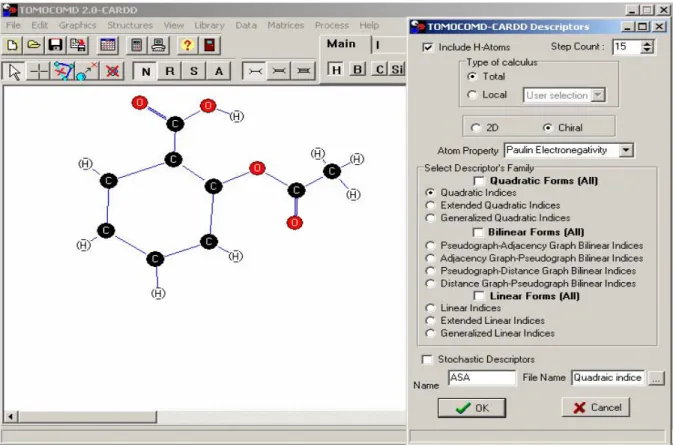Screen dimensions: 673x447
Task: Select Pseudograph-Adjacency Graph Bilinear Indices
Action: pyautogui.click(x=430, y=246)
